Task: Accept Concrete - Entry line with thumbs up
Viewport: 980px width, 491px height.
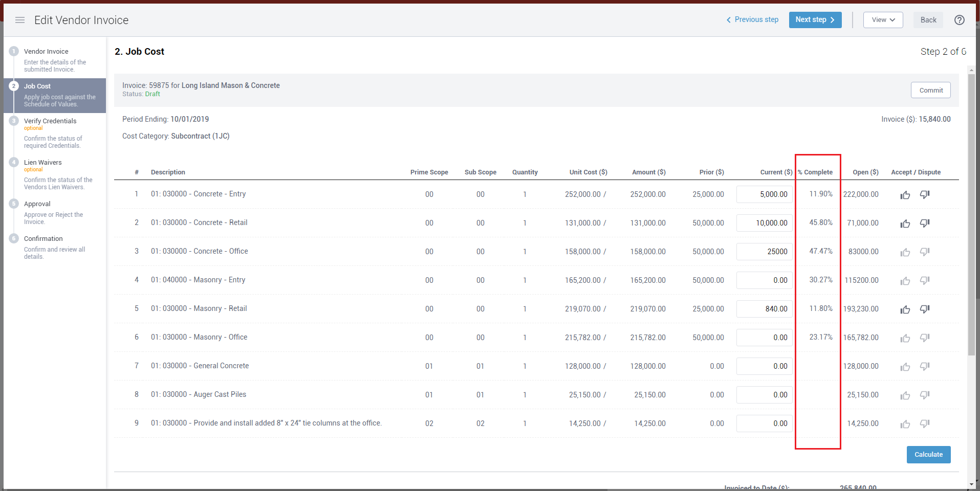Action: coord(905,195)
